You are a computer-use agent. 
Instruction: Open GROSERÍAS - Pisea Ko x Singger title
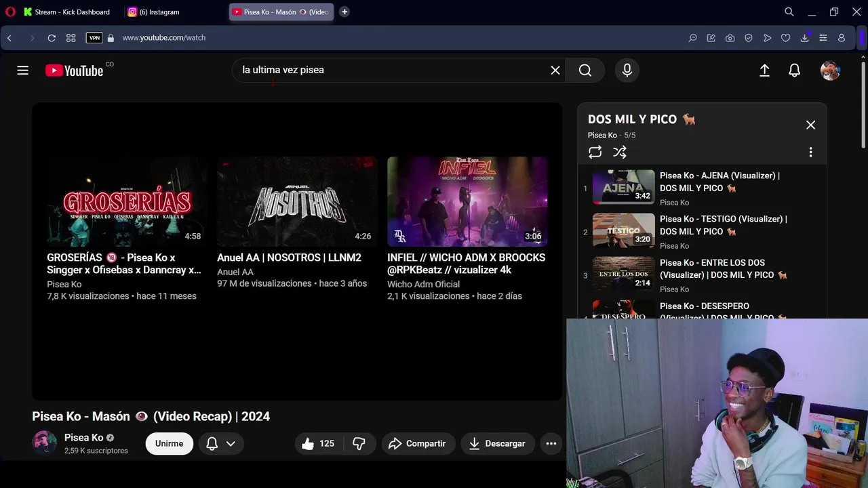[x=124, y=264]
